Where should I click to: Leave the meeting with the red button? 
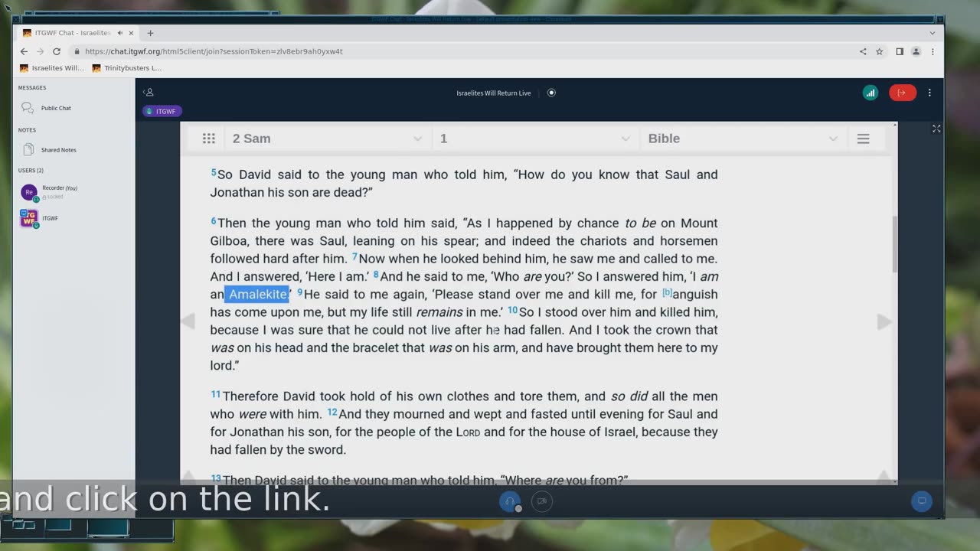[902, 93]
